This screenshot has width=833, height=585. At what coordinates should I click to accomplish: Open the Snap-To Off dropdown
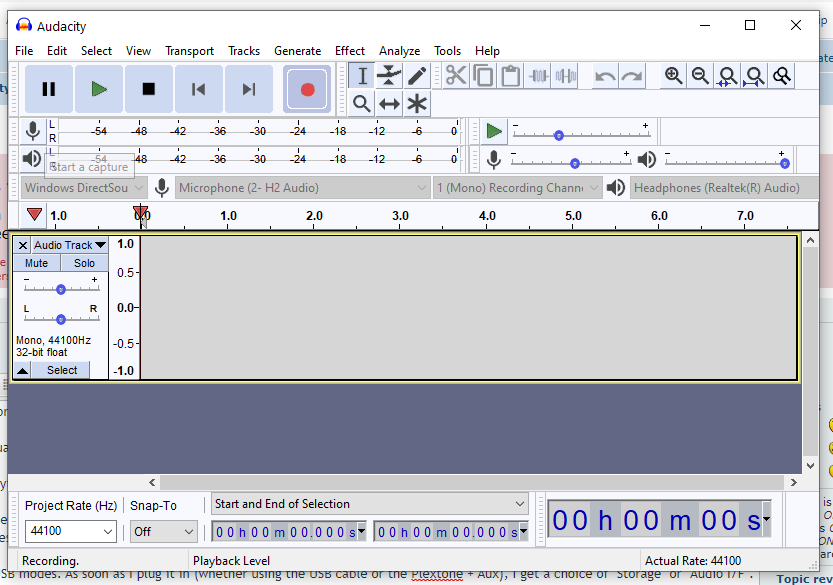coord(164,531)
